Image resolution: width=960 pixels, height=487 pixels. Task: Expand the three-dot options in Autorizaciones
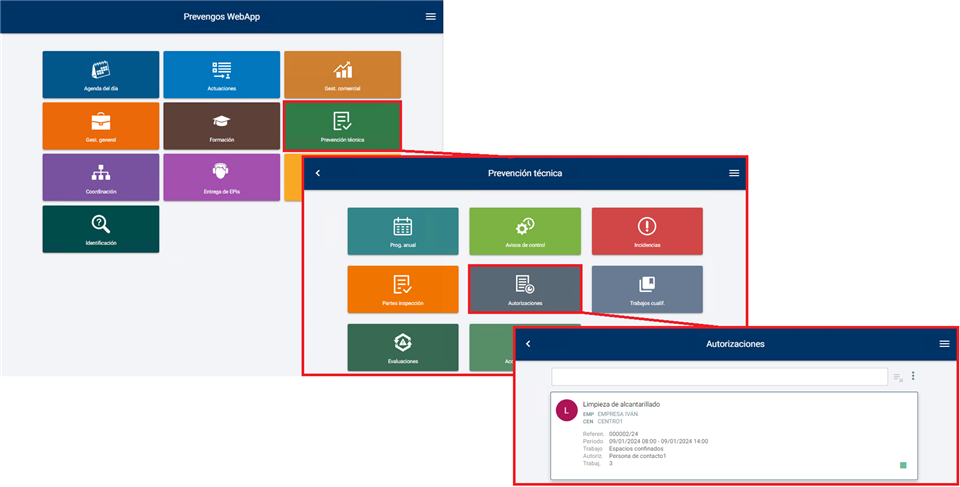tap(913, 376)
